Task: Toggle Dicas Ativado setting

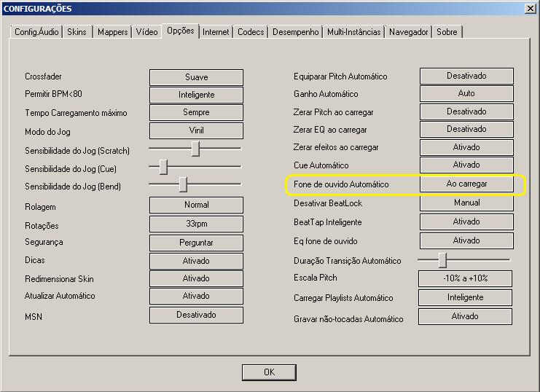Action: (196, 261)
